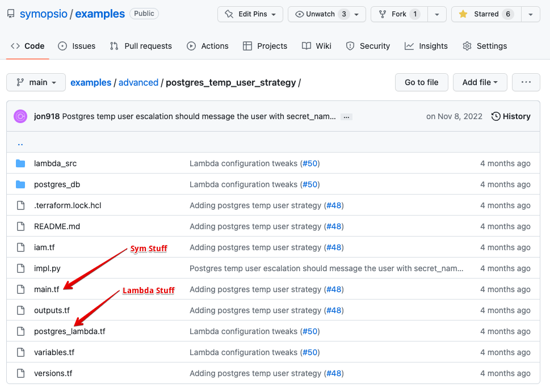Open commit message in postgres_lambda.tf row
This screenshot has height=392, width=550.
[x=243, y=332]
